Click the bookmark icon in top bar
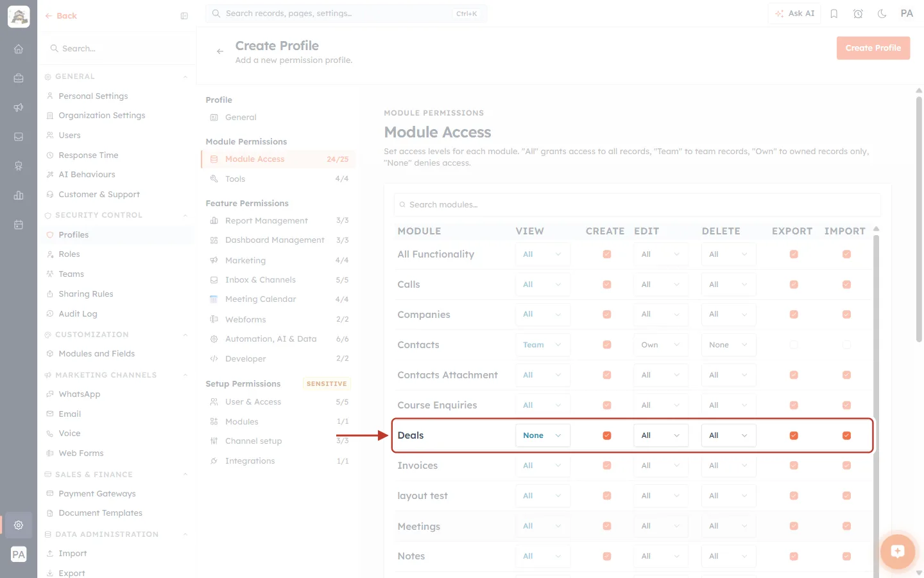Image resolution: width=924 pixels, height=578 pixels. point(834,13)
